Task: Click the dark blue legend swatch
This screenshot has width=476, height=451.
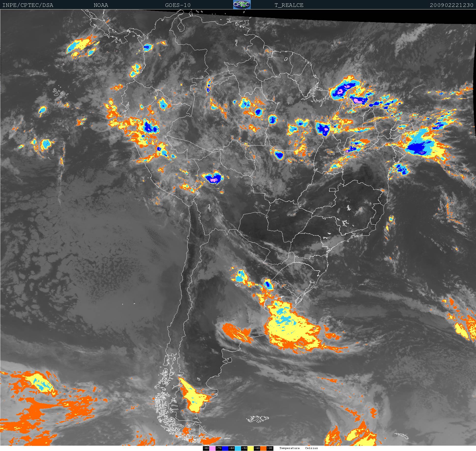Action: click(x=225, y=448)
